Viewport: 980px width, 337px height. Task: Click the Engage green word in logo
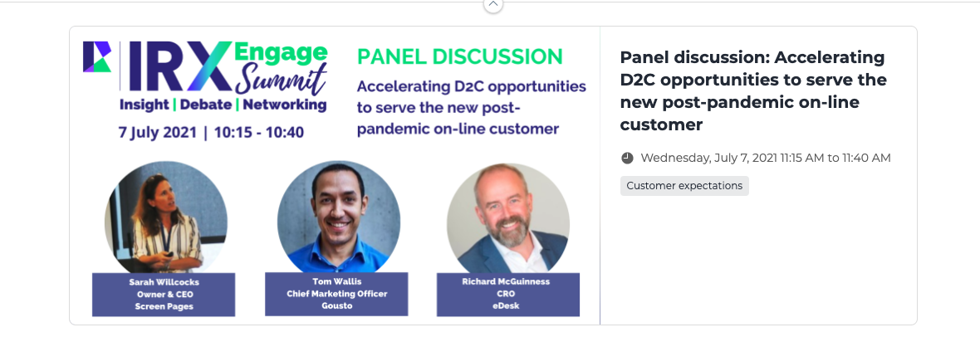tap(281, 53)
